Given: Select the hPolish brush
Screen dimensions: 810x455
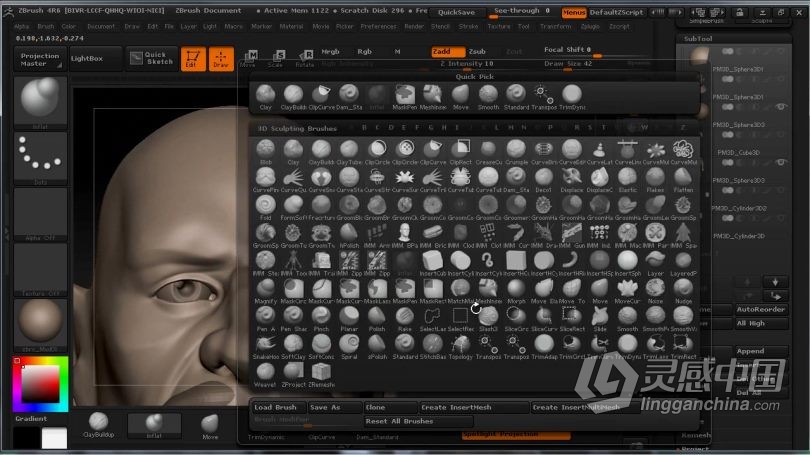Looking at the screenshot, I should (x=349, y=236).
